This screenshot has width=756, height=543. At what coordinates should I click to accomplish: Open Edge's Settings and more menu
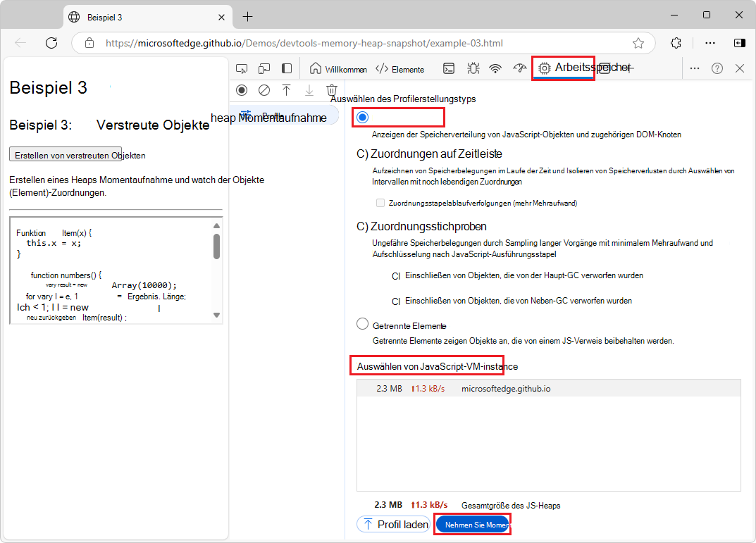point(709,43)
